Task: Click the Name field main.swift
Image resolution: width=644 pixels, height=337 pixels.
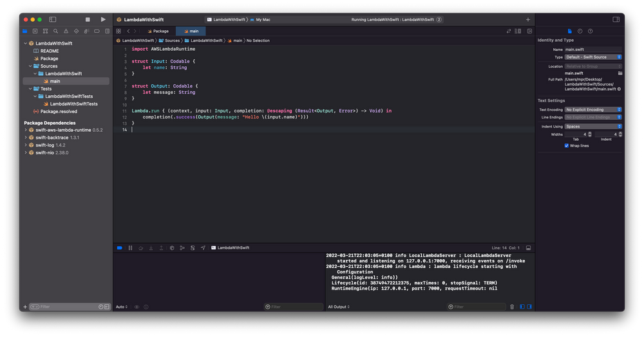Action: pos(593,49)
